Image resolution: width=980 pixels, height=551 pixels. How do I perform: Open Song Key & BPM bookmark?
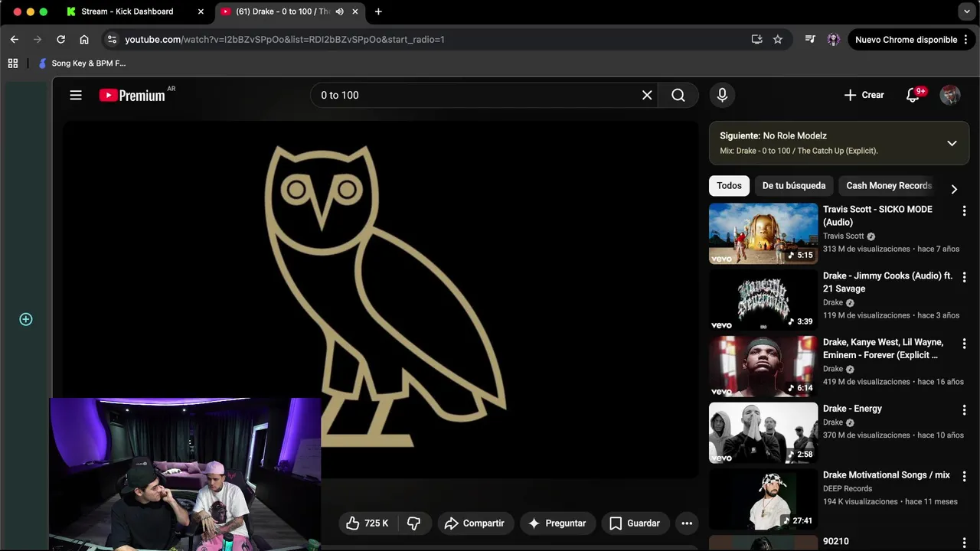coord(82,64)
